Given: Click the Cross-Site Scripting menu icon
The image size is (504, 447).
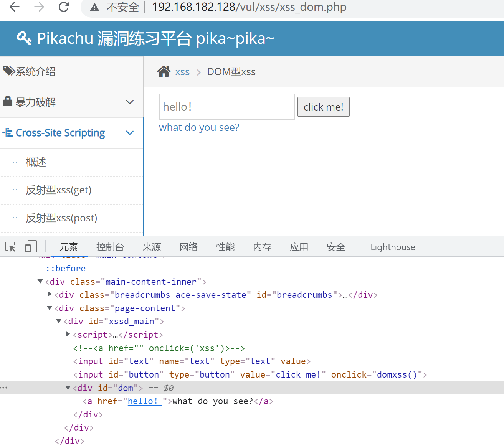Looking at the screenshot, I should point(8,133).
